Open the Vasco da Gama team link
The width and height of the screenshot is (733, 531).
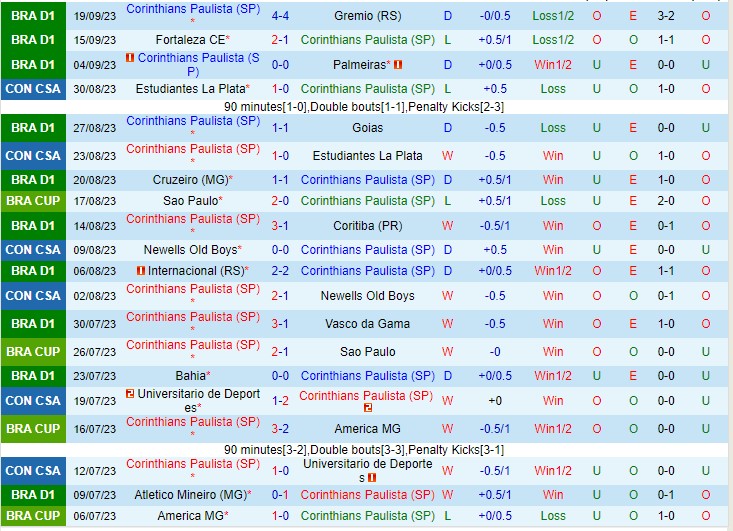coord(367,323)
